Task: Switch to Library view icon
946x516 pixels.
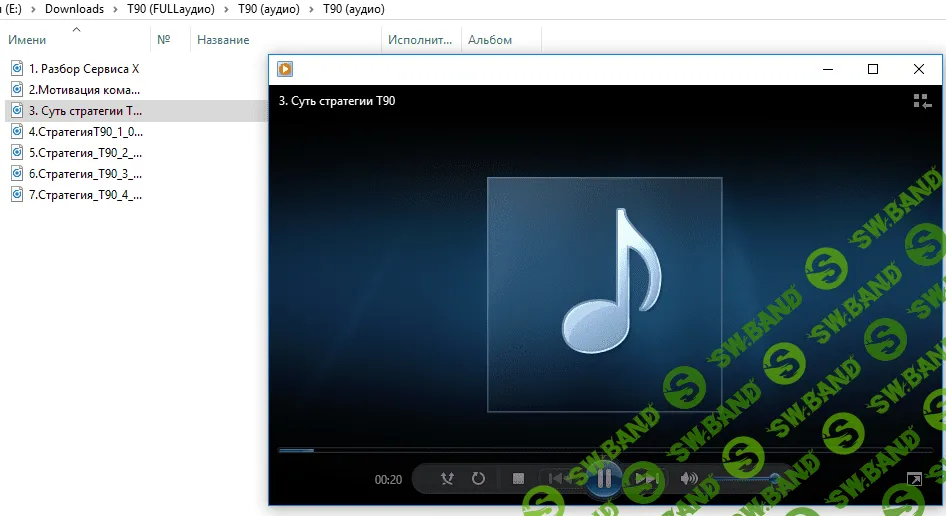Action: click(x=921, y=101)
